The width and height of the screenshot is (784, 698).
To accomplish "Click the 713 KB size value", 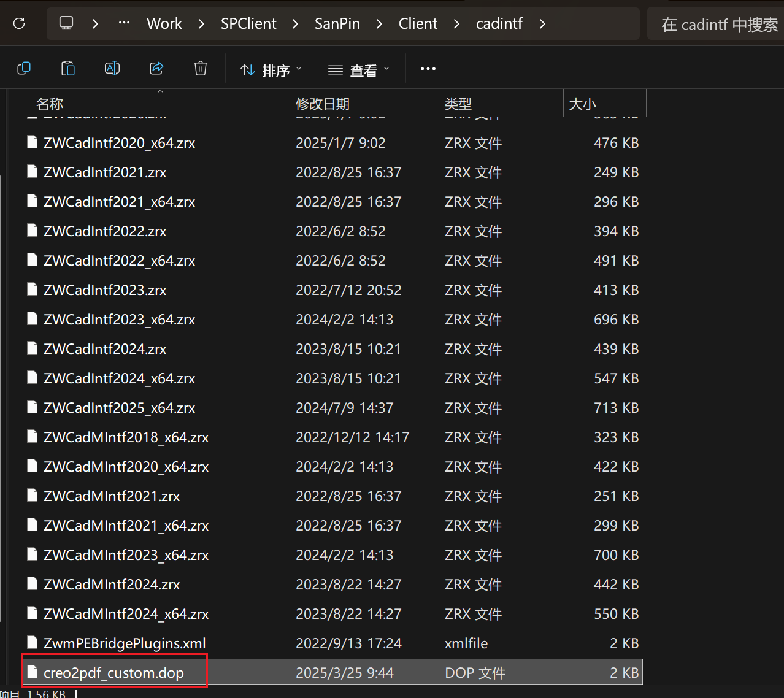I will point(616,407).
